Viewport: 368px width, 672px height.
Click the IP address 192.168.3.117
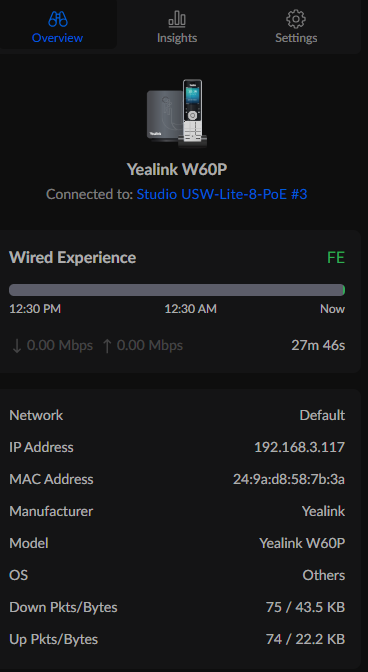(x=299, y=447)
